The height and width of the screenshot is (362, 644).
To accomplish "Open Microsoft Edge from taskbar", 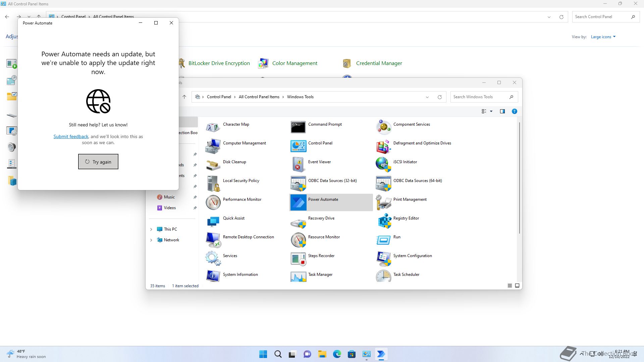I will (337, 354).
